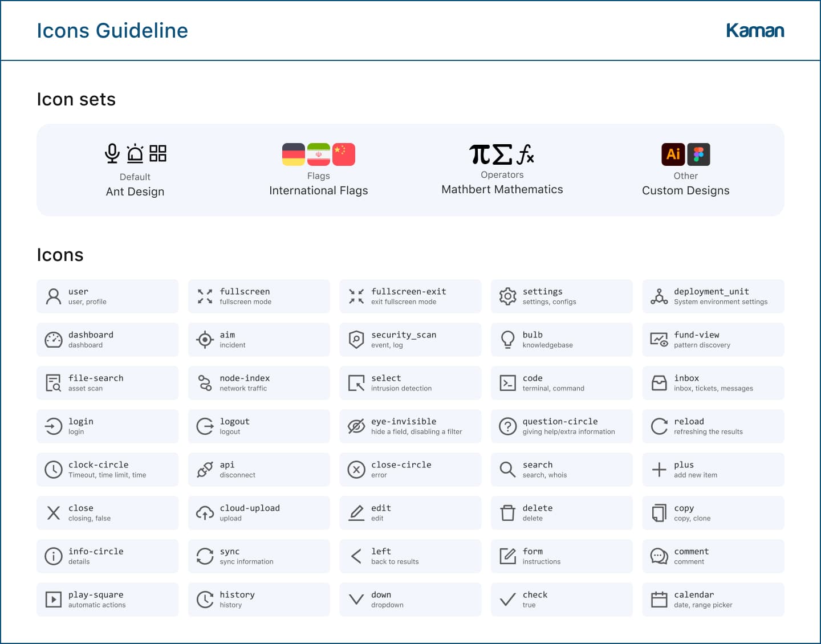Viewport: 821px width, 644px height.
Task: Select the cloud-upload icon
Action: (205, 513)
